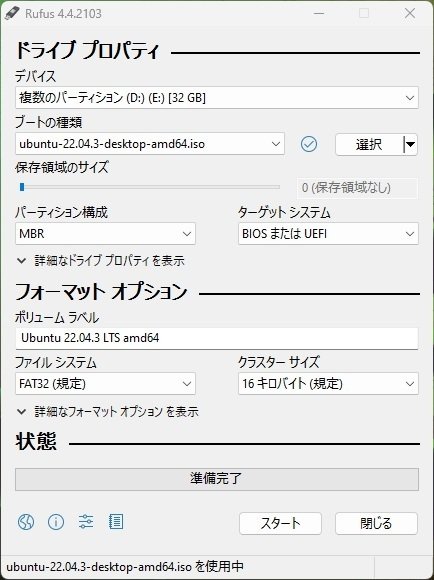Click the デバイス label
434x580 pixels.
[36, 77]
